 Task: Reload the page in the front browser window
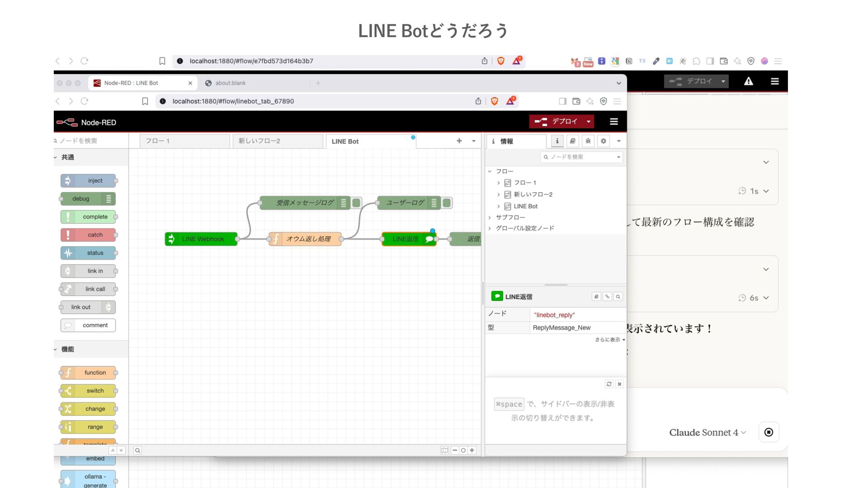coord(85,101)
